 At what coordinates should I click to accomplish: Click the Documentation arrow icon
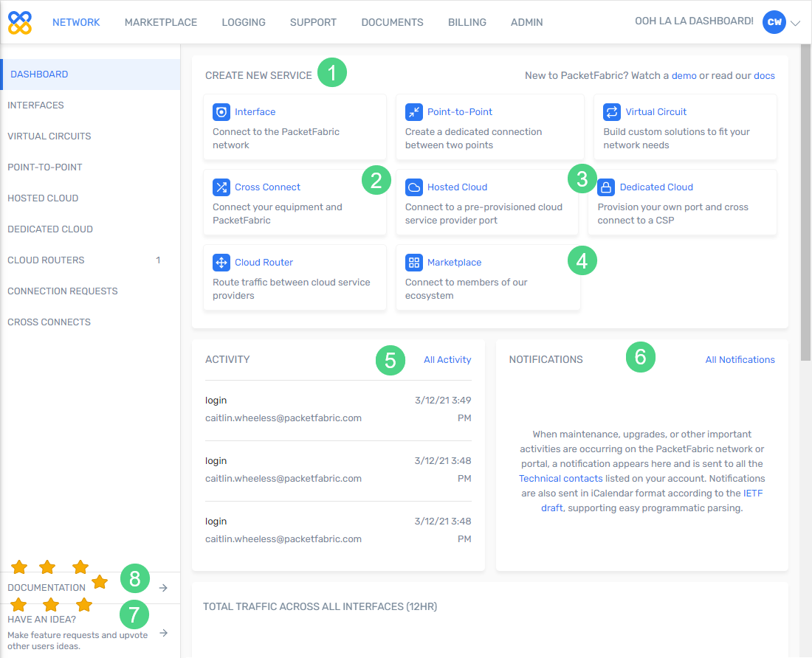tap(163, 588)
